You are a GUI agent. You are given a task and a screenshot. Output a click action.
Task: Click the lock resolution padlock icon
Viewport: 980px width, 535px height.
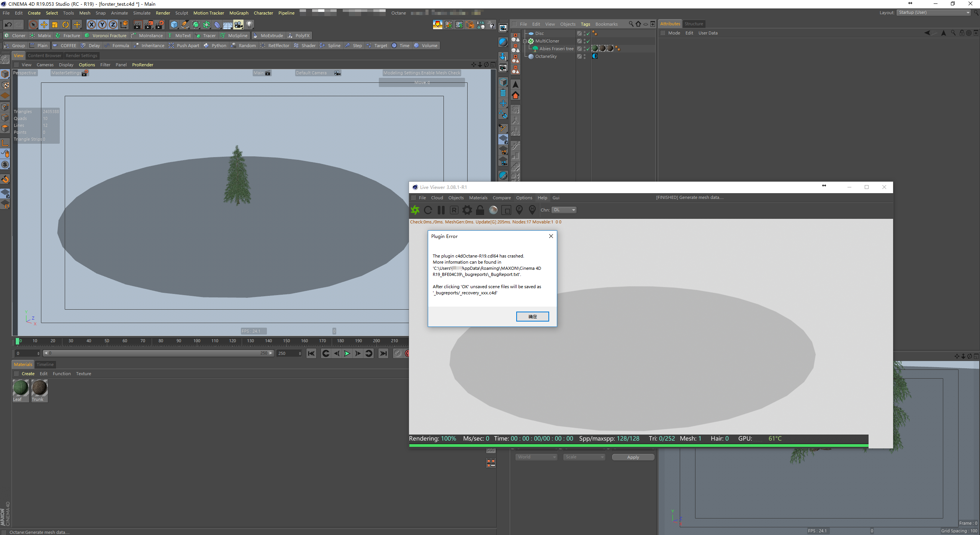480,210
